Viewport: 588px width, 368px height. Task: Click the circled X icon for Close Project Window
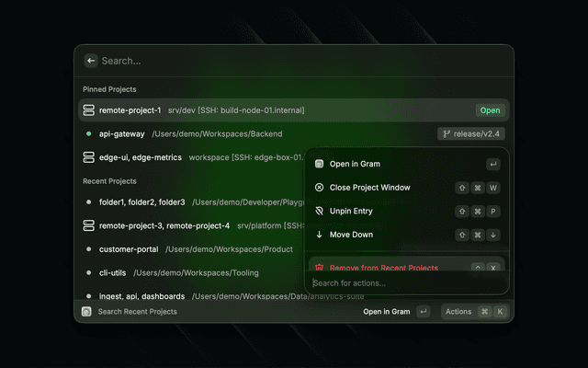click(x=319, y=188)
